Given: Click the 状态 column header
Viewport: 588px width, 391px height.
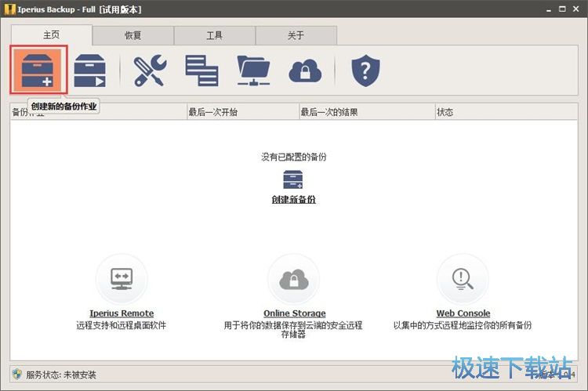Looking at the screenshot, I should click(x=506, y=112).
